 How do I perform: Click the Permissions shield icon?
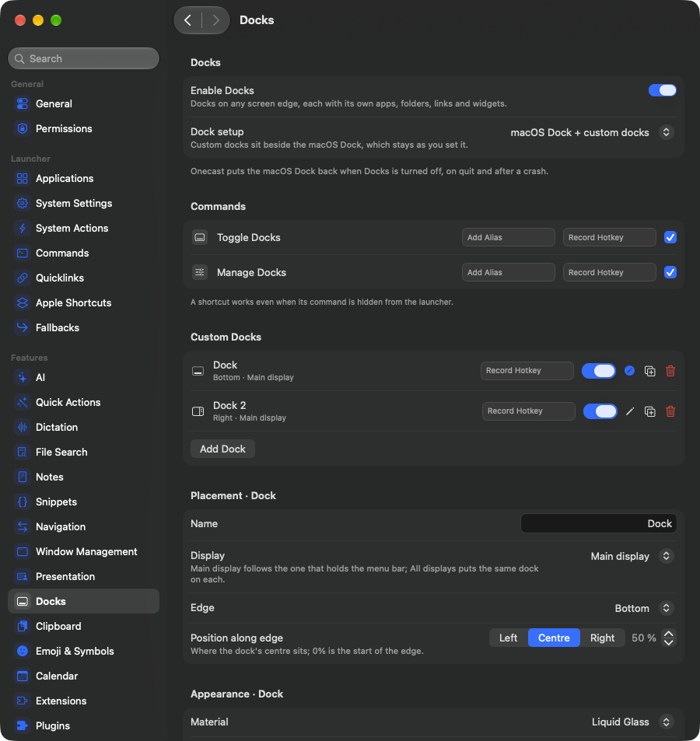[x=23, y=128]
